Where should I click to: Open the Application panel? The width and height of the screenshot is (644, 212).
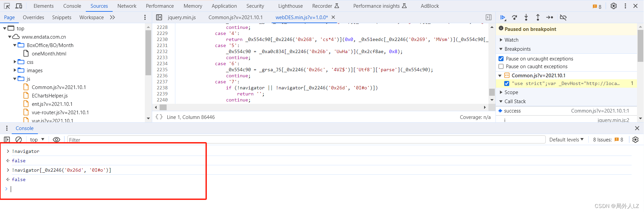click(x=224, y=6)
